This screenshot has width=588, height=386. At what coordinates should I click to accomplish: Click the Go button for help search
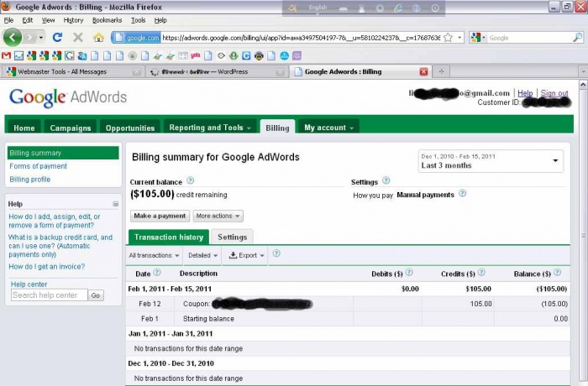(x=96, y=295)
